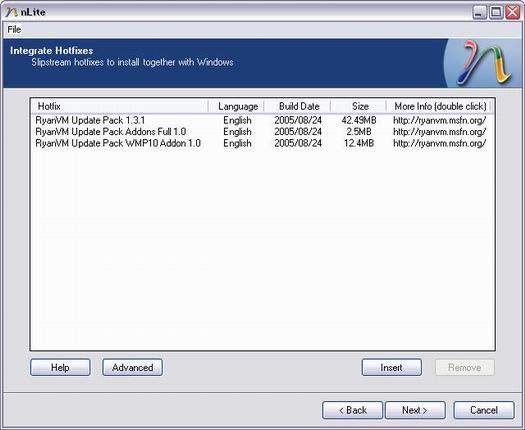Open ryanvm.msfn.org link for first hotfix
This screenshot has height=430, width=525.
click(x=439, y=120)
